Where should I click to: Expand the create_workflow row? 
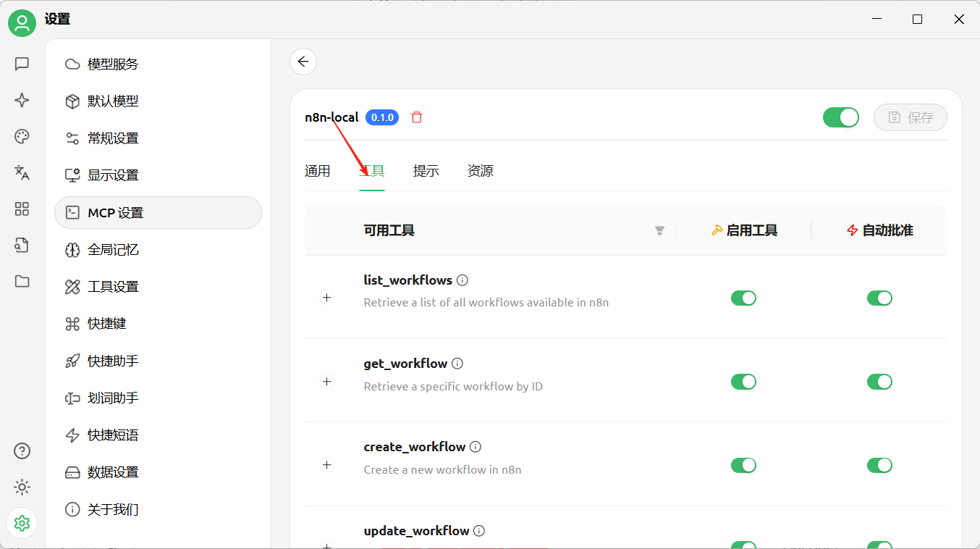tap(327, 465)
